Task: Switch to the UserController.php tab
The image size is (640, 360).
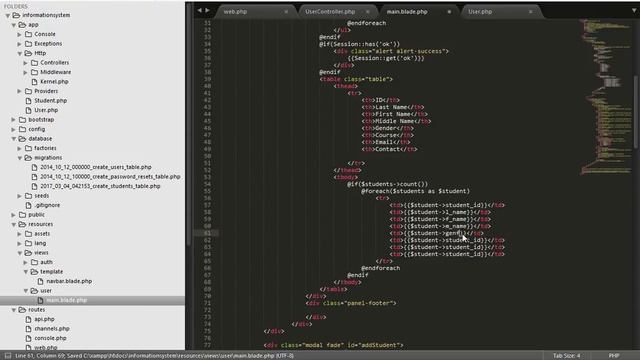Action: coord(330,12)
